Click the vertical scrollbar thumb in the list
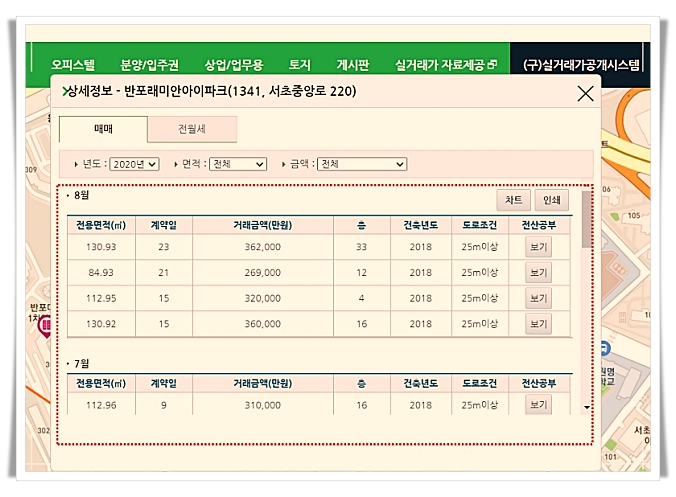 [x=586, y=219]
